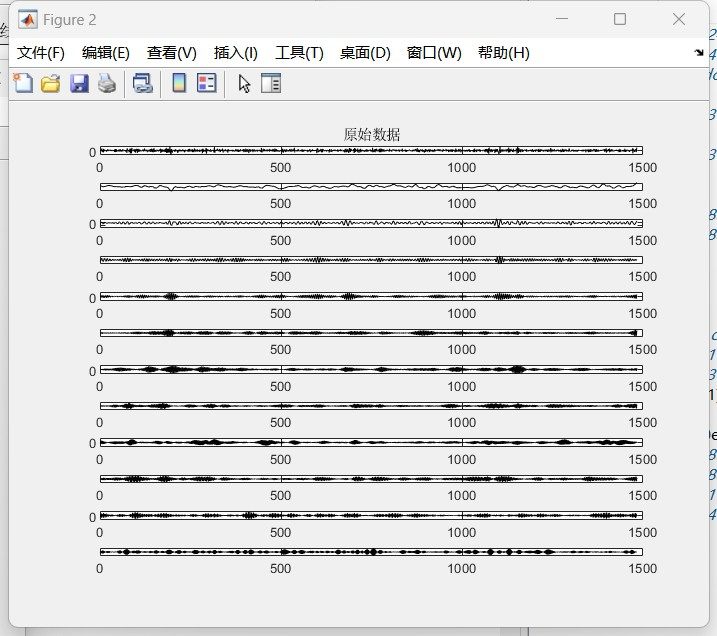Save the figure using the floppy disk icon
The height and width of the screenshot is (636, 717).
point(79,84)
